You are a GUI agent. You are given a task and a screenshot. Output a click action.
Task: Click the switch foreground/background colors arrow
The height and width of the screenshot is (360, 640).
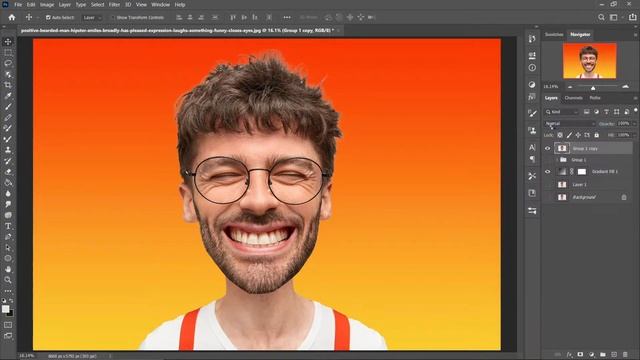point(11,300)
